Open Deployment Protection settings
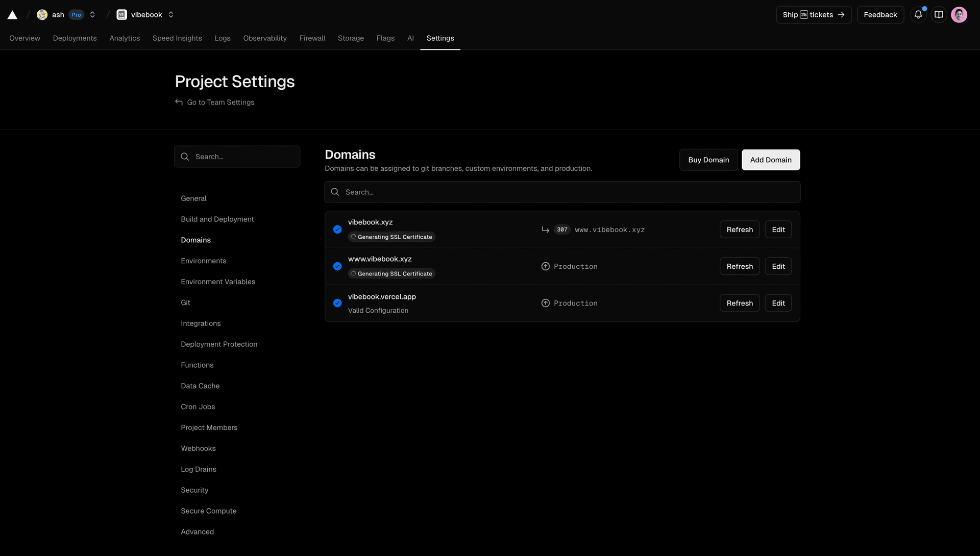This screenshot has height=556, width=980. pos(219,345)
